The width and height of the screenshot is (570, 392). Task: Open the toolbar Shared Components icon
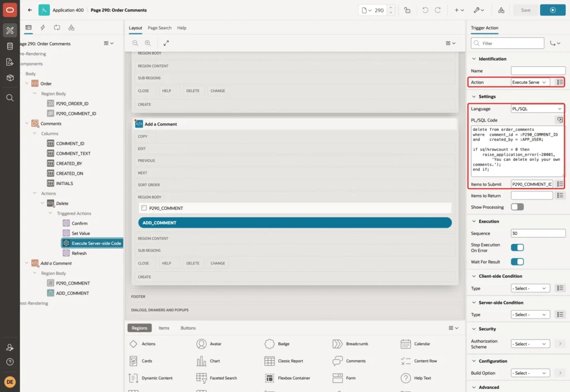(x=501, y=10)
